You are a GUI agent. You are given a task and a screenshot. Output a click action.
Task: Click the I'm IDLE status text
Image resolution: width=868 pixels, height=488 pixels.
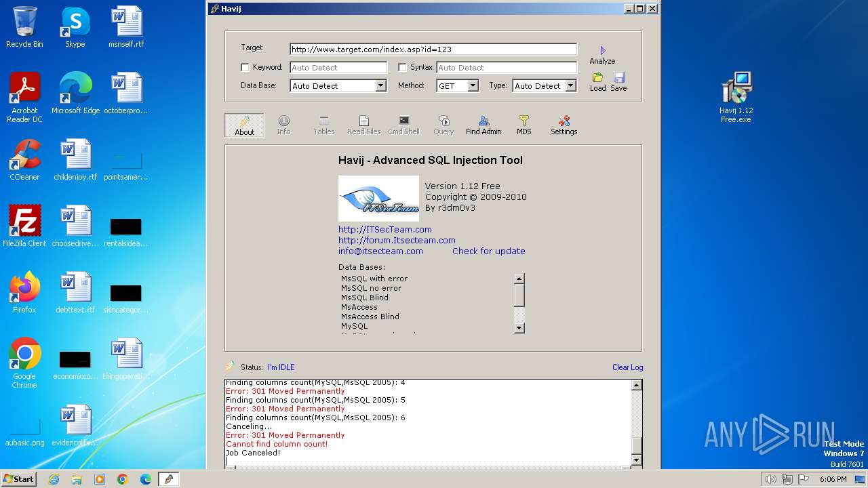[x=281, y=367]
